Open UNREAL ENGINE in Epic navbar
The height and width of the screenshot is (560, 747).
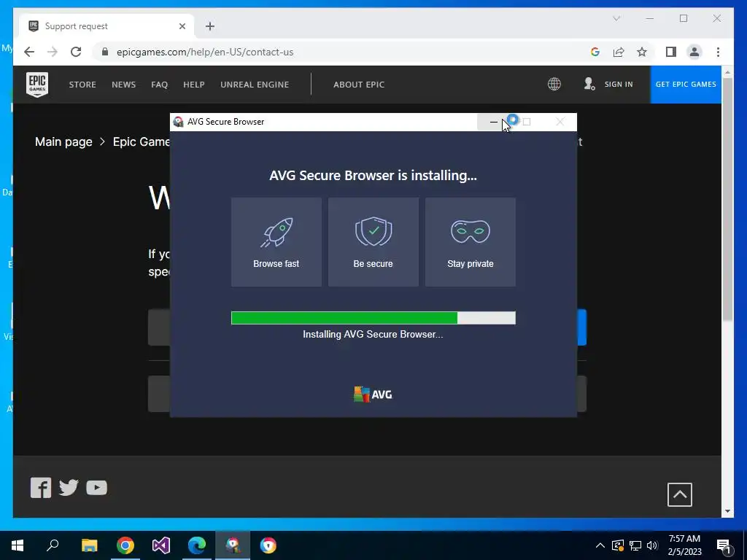pos(255,85)
